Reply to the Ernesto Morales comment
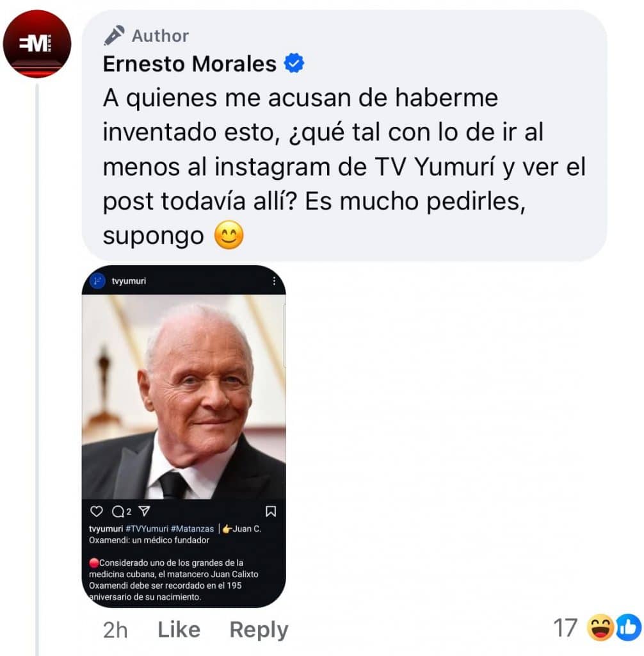 [259, 630]
